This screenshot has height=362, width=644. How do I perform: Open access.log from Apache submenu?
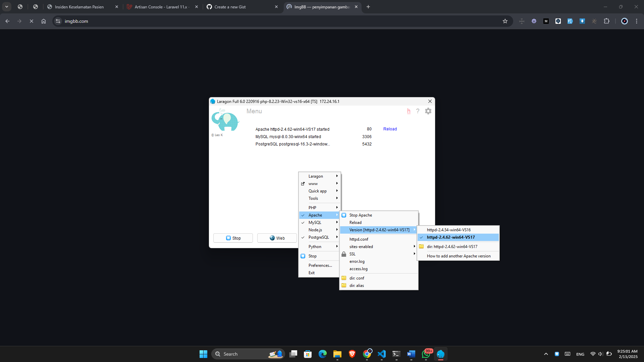(379, 269)
